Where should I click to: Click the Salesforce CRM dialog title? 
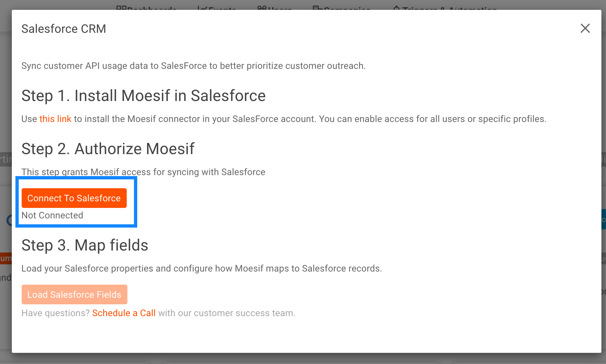64,29
